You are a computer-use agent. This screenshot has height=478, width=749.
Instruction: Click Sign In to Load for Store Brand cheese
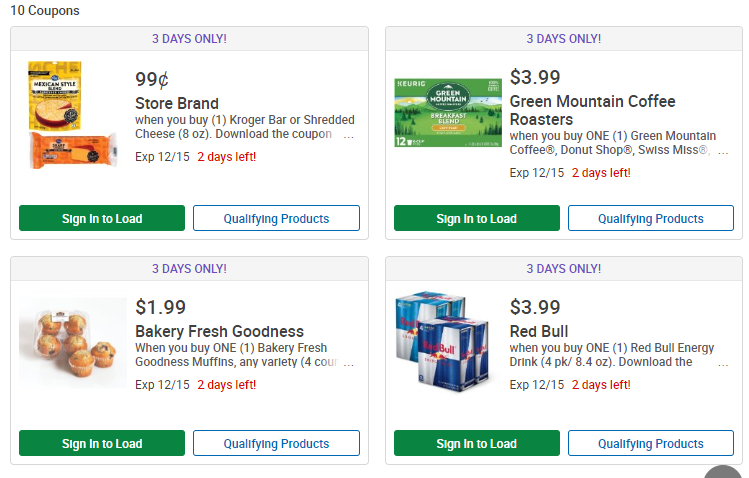pyautogui.click(x=102, y=219)
